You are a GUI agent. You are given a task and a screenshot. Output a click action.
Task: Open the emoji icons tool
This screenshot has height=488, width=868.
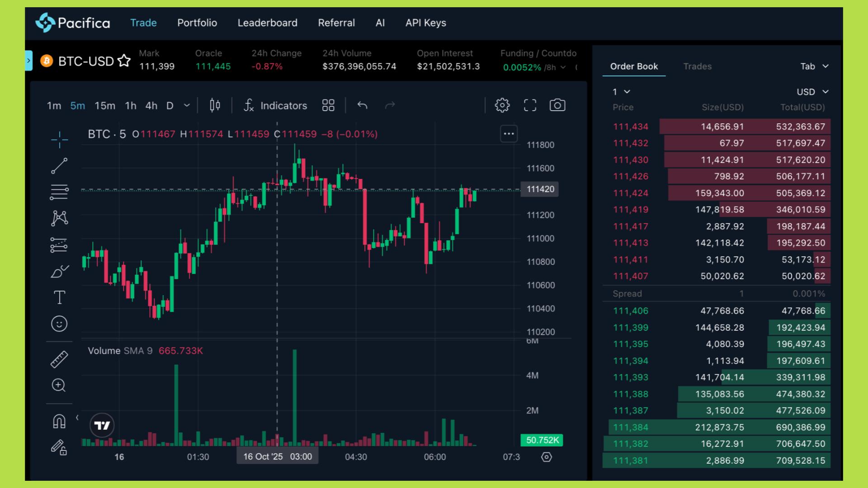click(x=59, y=324)
